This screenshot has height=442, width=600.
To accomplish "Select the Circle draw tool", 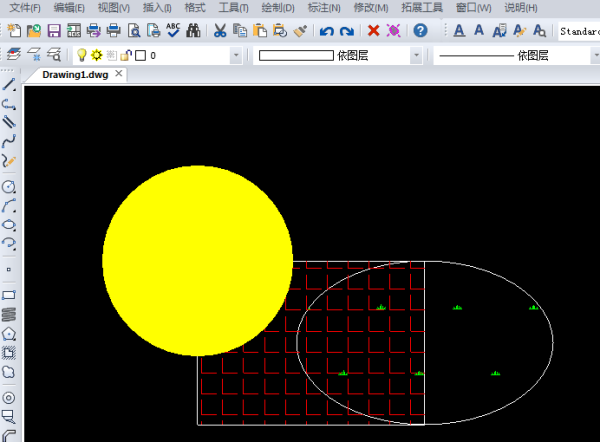I will [9, 187].
